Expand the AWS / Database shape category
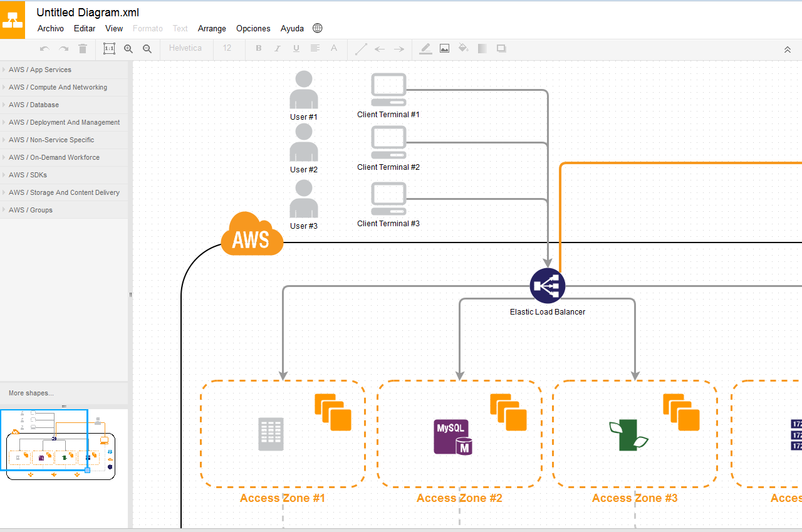The height and width of the screenshot is (532, 802). point(34,105)
